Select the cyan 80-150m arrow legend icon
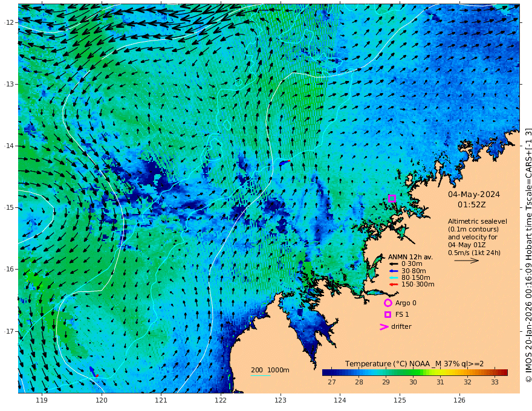 (x=394, y=278)
